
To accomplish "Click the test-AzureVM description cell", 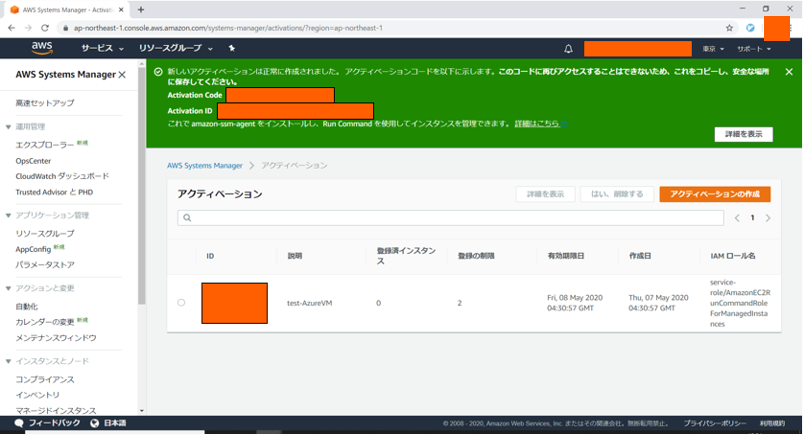I will click(x=310, y=303).
